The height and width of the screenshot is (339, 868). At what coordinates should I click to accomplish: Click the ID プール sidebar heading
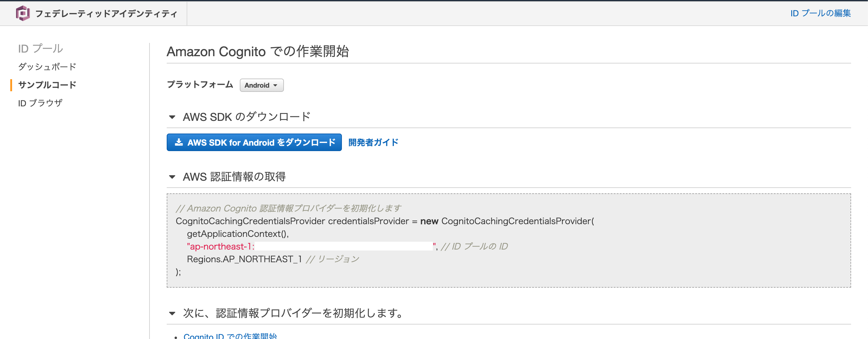click(40, 48)
